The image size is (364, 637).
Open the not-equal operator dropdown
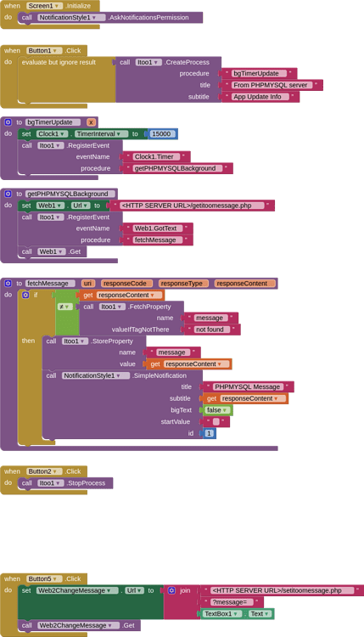coord(64,307)
